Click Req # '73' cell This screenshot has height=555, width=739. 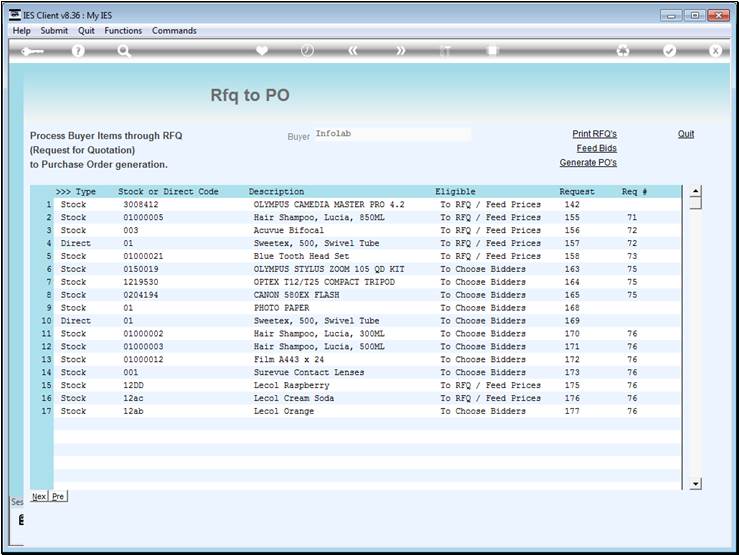(632, 256)
